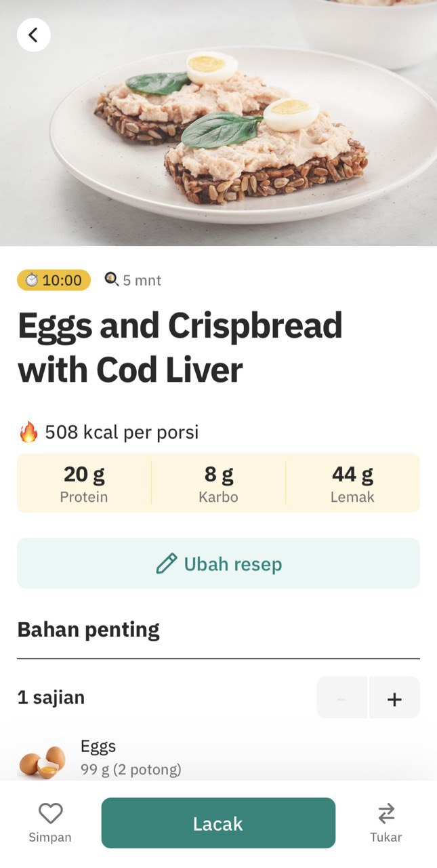The height and width of the screenshot is (868, 437).
Task: Tap the back arrow icon
Action: pyautogui.click(x=34, y=35)
